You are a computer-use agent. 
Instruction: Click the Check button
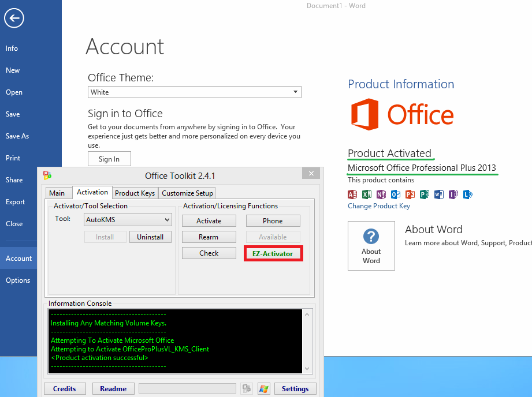[209, 253]
